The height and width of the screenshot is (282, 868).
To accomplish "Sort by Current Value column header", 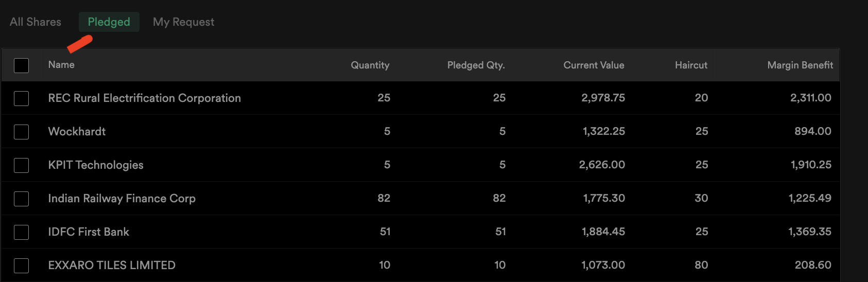I will [x=594, y=65].
